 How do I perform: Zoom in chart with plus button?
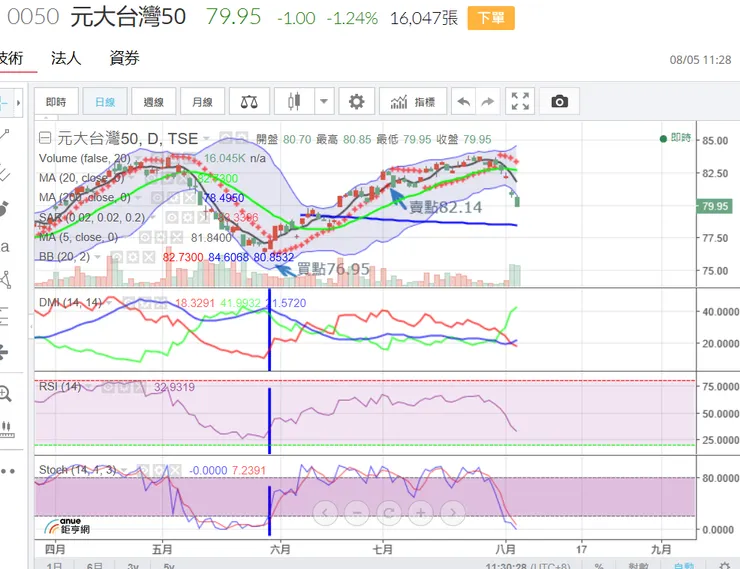point(420,513)
